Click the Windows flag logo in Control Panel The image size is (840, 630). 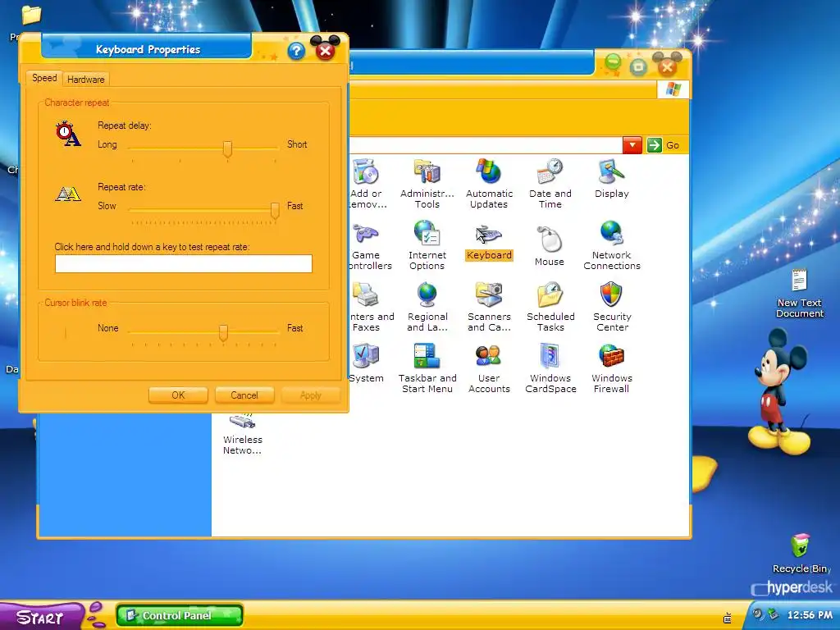click(x=673, y=89)
